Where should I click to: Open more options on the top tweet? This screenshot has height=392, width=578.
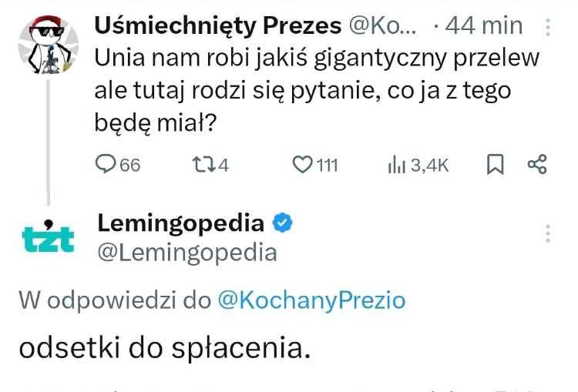[548, 28]
